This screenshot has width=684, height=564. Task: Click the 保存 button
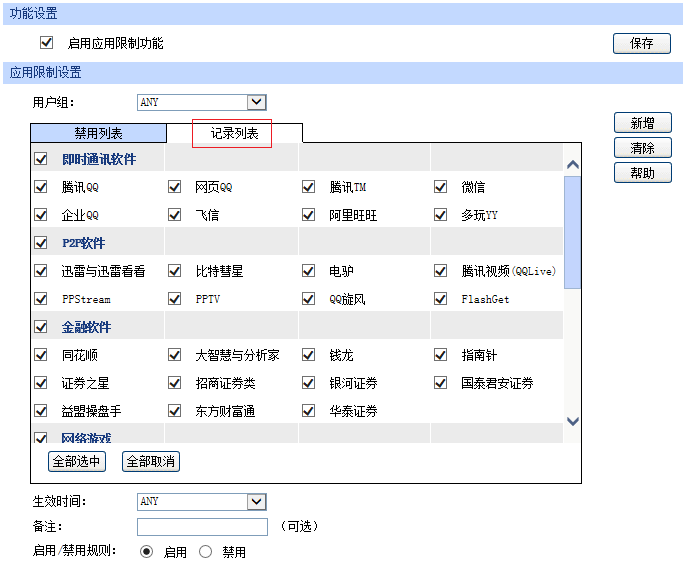641,44
